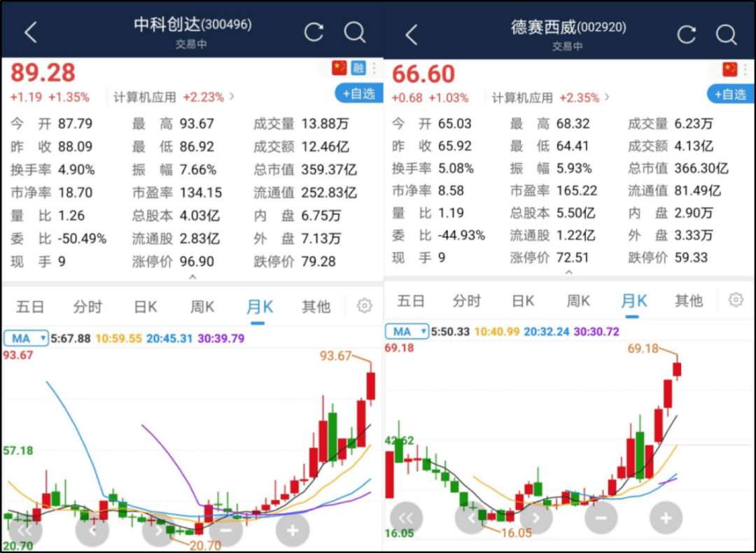Tap the 融 margin badge on 中科创达
Screen dimensions: 756x553
click(358, 68)
